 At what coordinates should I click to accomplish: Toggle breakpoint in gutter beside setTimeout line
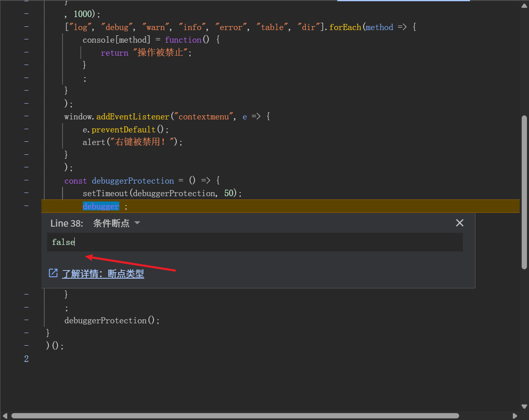[26, 193]
